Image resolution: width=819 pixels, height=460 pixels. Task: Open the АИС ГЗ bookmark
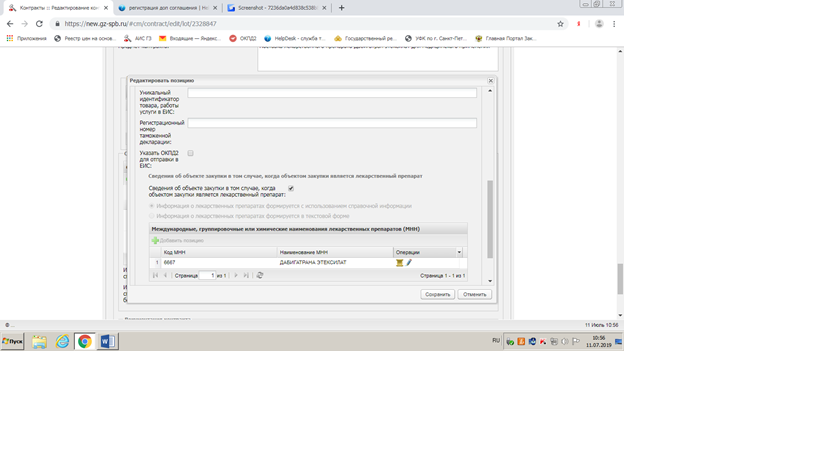[x=138, y=38]
